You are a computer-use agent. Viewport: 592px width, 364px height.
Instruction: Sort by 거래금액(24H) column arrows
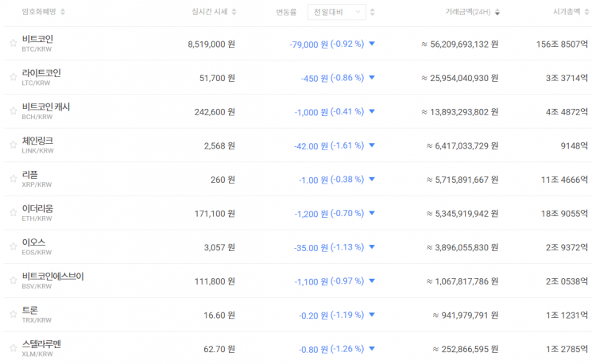click(497, 12)
